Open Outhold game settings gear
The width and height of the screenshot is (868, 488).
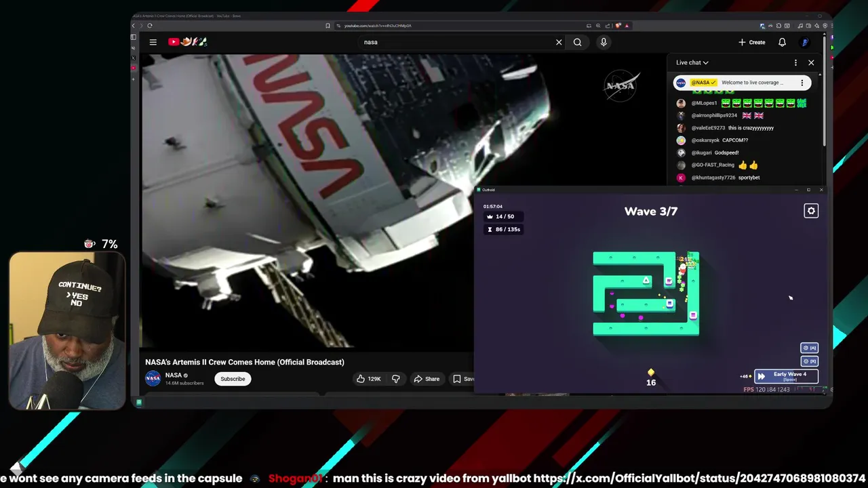point(811,211)
